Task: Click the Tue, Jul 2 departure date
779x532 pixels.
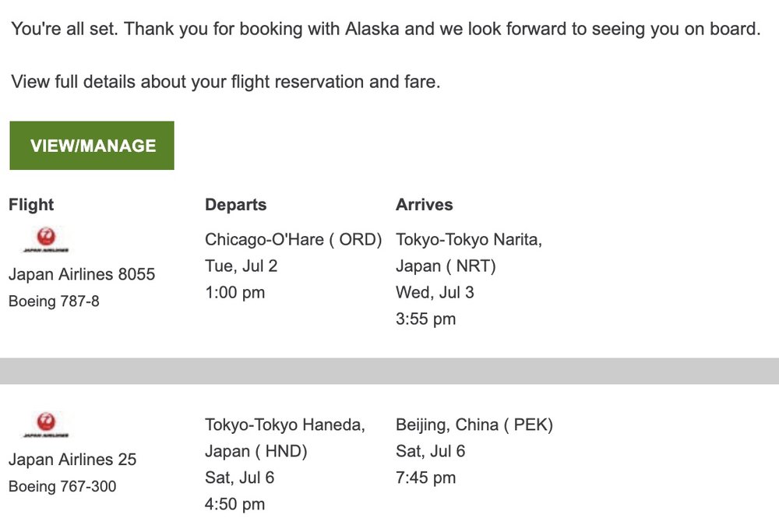Action: pyautogui.click(x=241, y=266)
